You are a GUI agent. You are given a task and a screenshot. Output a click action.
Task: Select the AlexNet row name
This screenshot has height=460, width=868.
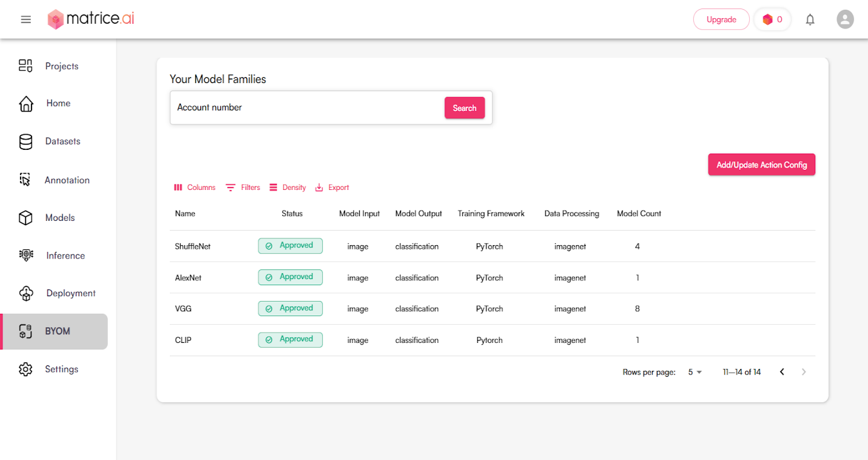pos(188,278)
